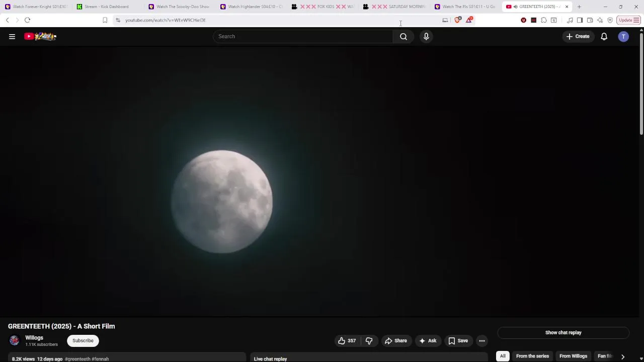Open the account avatar menu
Image resolution: width=644 pixels, height=362 pixels.
click(623, 36)
